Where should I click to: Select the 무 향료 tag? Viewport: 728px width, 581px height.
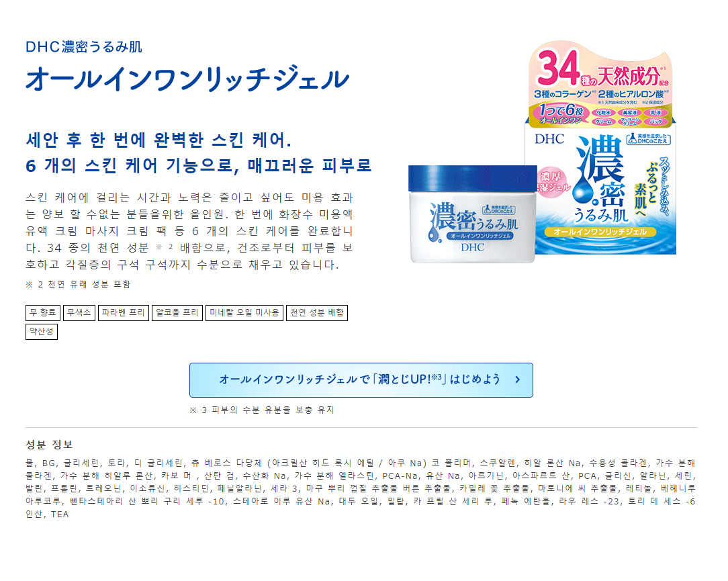point(43,312)
